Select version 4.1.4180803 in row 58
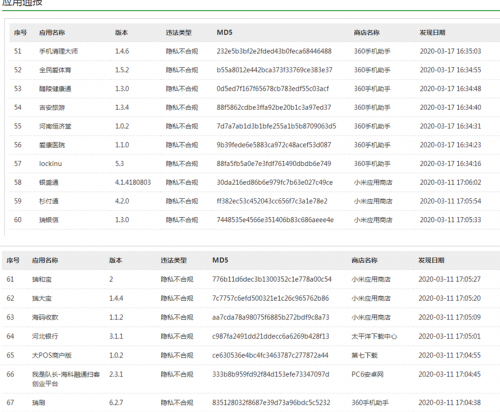Image resolution: width=500 pixels, height=412 pixels. (133, 182)
